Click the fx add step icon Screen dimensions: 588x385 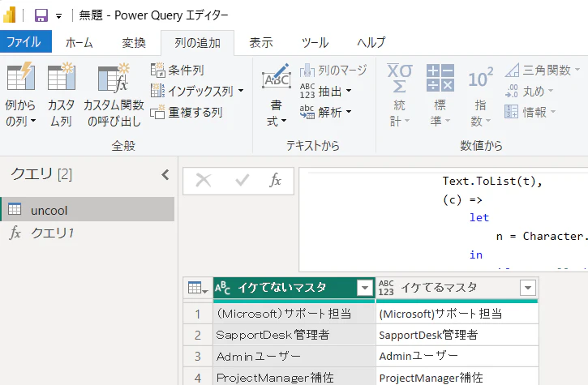coord(276,180)
